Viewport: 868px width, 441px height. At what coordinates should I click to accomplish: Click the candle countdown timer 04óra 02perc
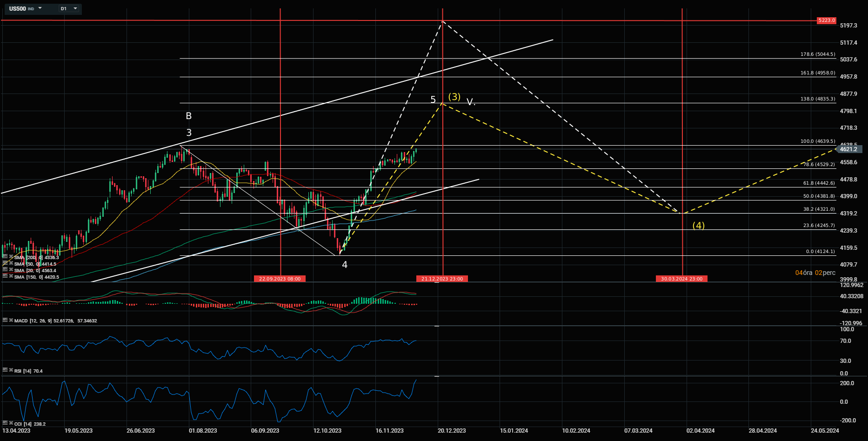815,273
